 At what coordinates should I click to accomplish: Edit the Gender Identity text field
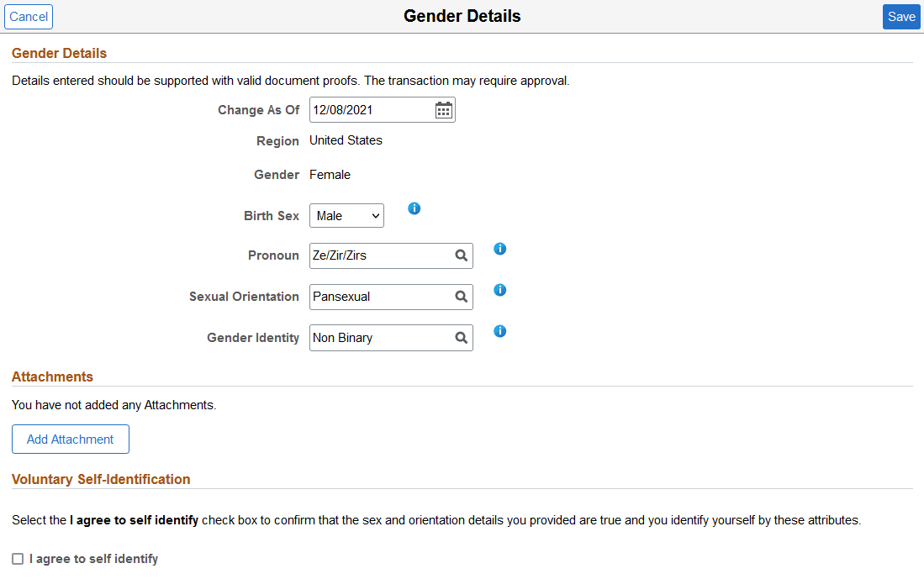[378, 338]
